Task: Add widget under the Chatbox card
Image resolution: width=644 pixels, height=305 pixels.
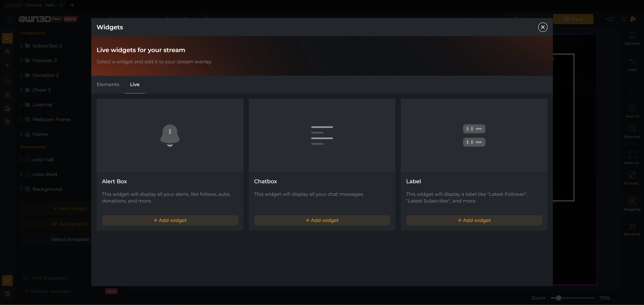Action: (322, 220)
